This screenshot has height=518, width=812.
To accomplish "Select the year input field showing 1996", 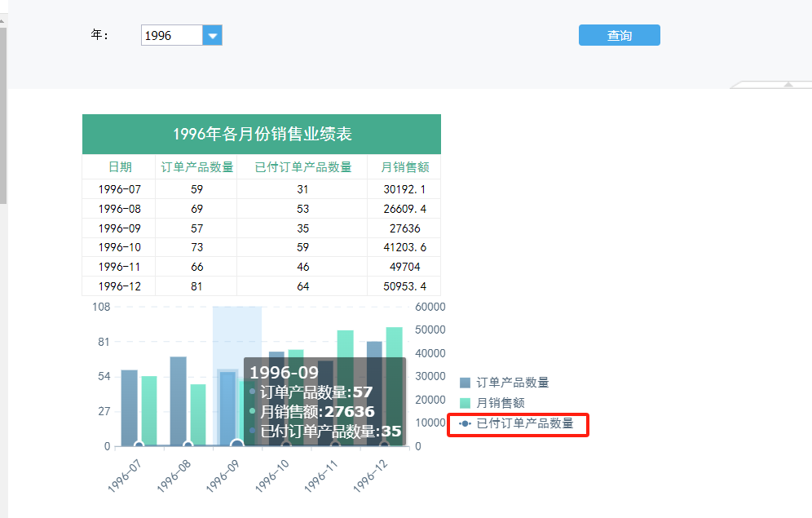I will pyautogui.click(x=171, y=35).
